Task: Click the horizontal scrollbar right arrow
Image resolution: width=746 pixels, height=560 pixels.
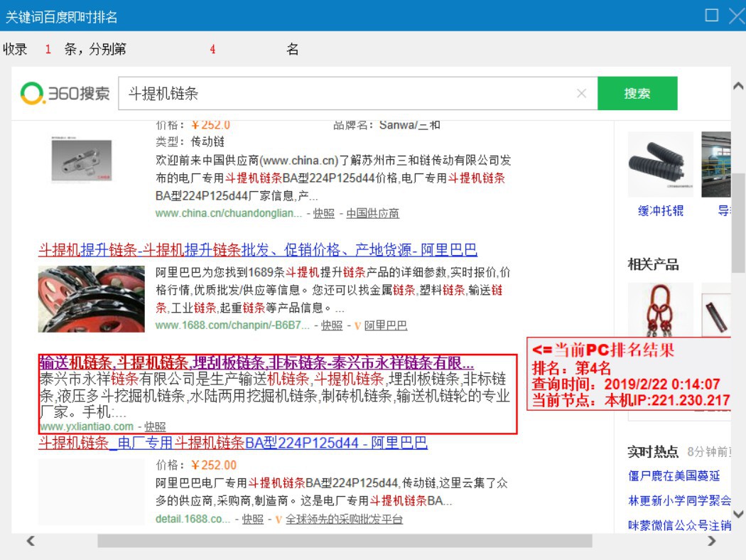Action: [x=712, y=541]
